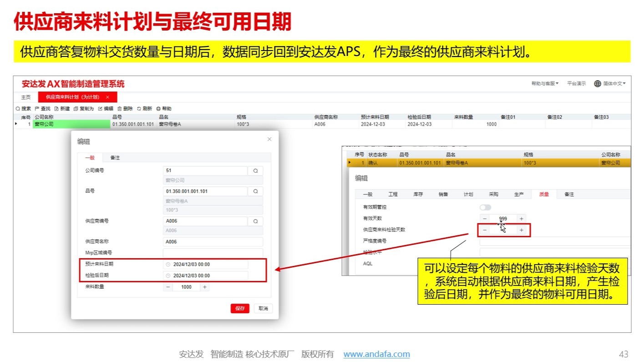Image resolution: width=644 pixels, height=362 pixels.
Task: Click the 状态名称 column header in right grid
Action: pos(382,155)
